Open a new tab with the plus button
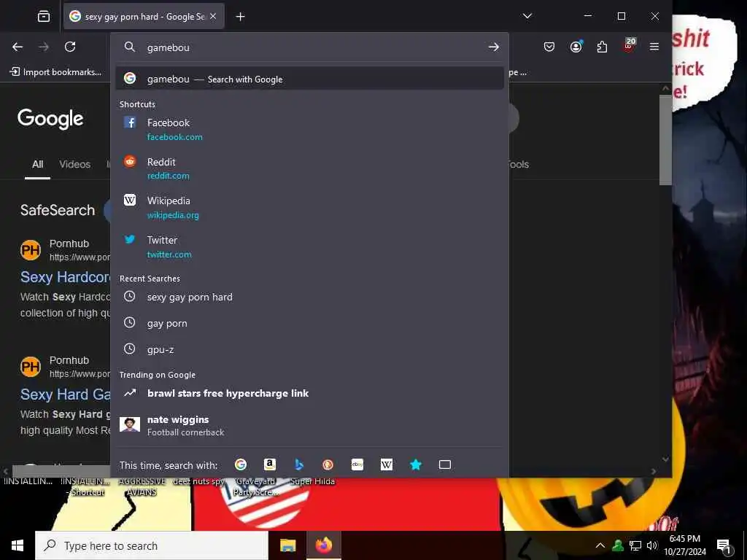 (x=241, y=17)
